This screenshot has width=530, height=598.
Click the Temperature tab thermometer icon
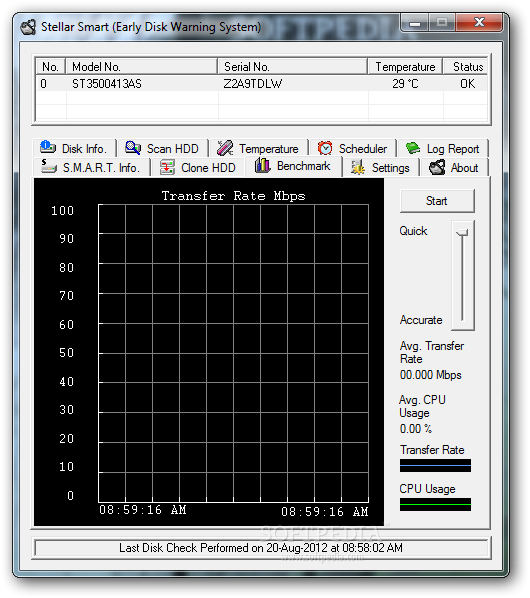225,148
